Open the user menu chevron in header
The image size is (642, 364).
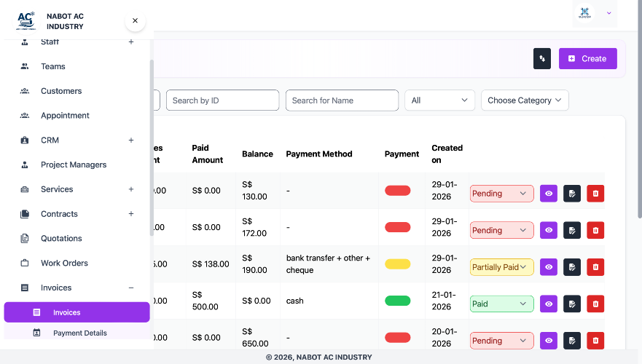click(608, 13)
